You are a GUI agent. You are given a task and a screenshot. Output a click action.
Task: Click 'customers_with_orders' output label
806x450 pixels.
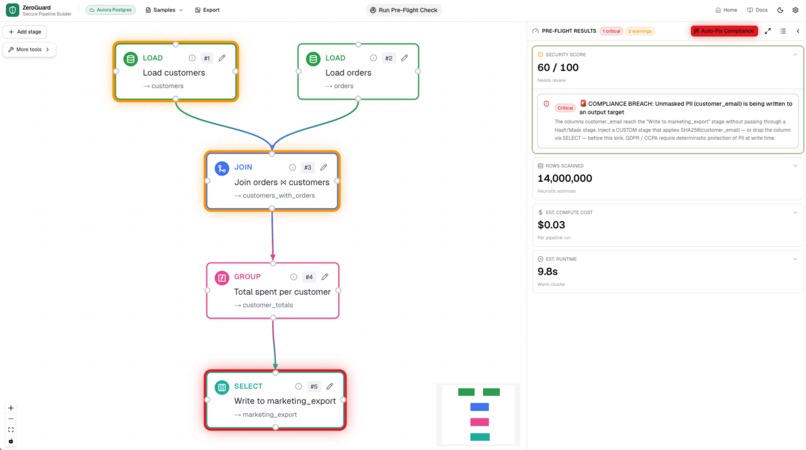click(x=279, y=195)
